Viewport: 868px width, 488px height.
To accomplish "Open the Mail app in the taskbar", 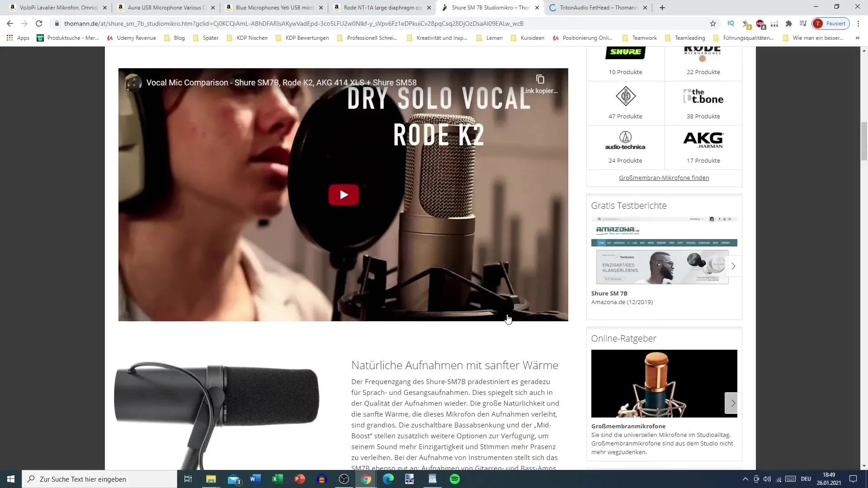I will coord(234,479).
